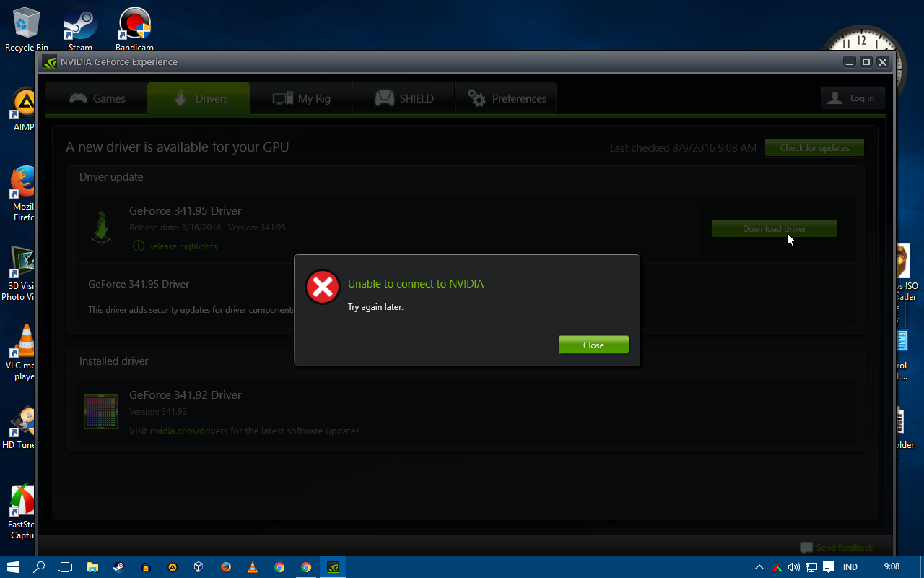Open the Preferences tab

coord(506,98)
